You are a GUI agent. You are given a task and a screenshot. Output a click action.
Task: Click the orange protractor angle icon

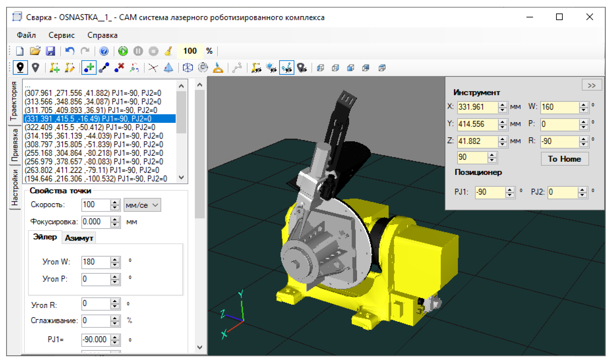point(218,68)
